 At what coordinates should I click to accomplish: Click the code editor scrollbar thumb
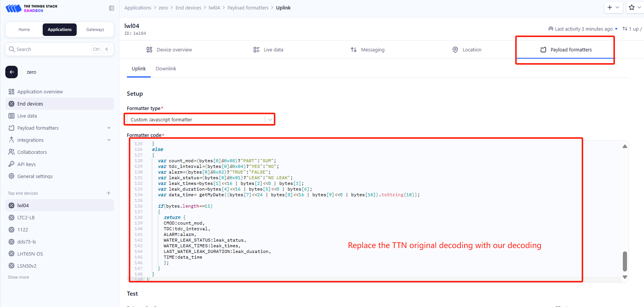coord(625,261)
